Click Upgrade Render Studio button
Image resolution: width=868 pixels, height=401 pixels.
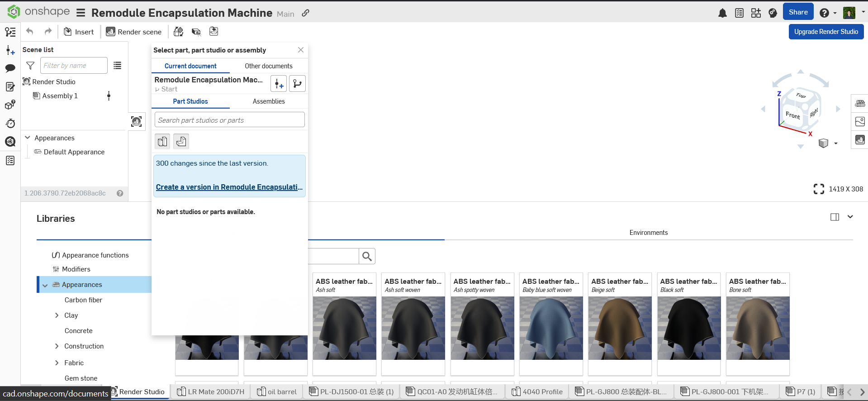826,32
